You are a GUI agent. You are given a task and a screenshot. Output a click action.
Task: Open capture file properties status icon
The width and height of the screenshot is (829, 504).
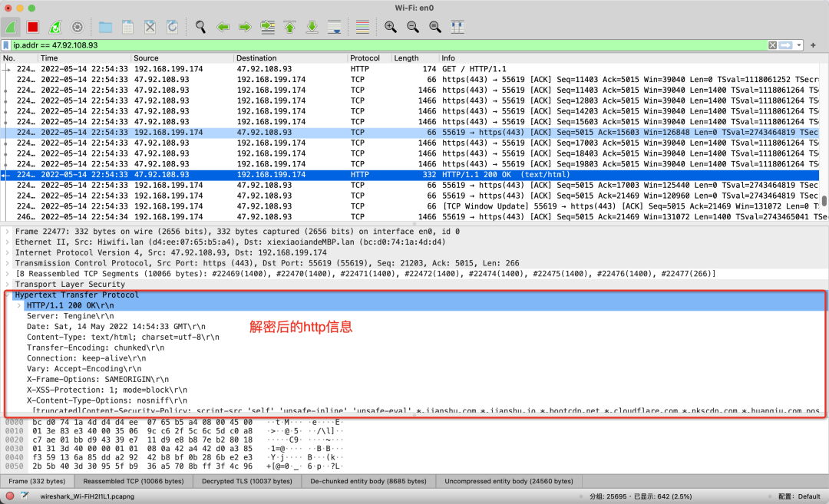coord(25,496)
